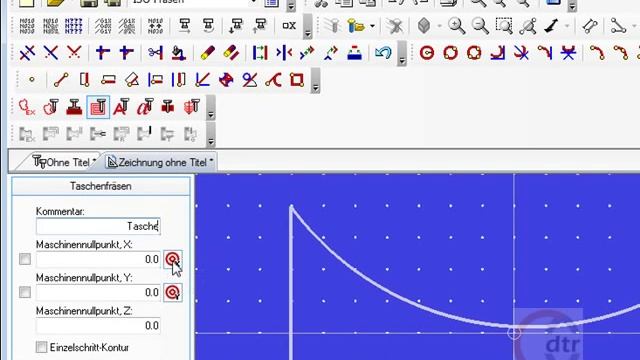Open the yellow tool library folder icon
Screen dimensions: 640x360
click(356, 26)
